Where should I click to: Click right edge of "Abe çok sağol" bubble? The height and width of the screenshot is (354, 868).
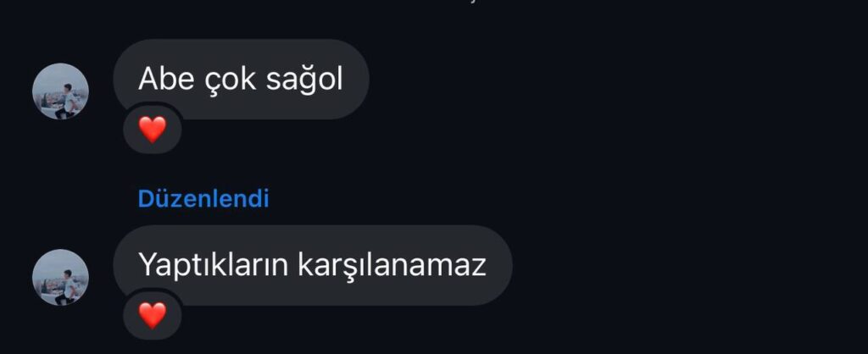[x=360, y=79]
